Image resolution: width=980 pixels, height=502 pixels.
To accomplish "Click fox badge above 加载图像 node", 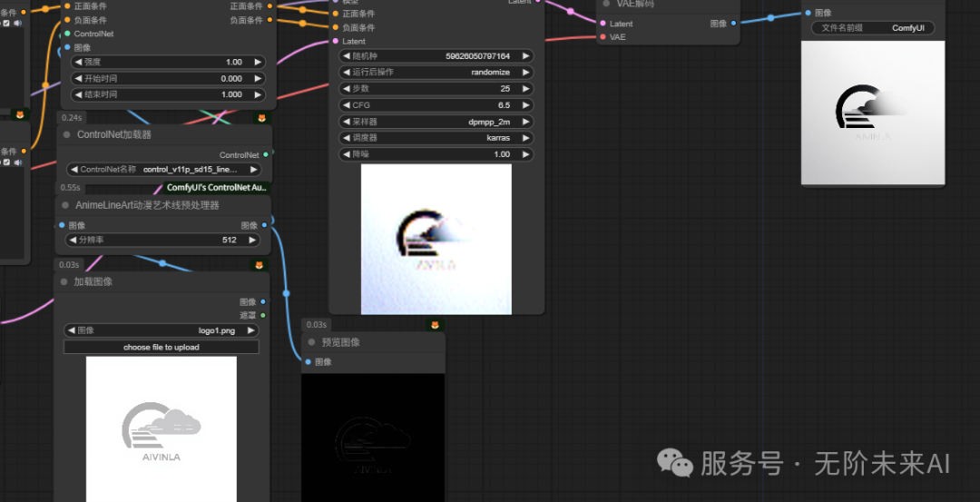I will pyautogui.click(x=259, y=265).
